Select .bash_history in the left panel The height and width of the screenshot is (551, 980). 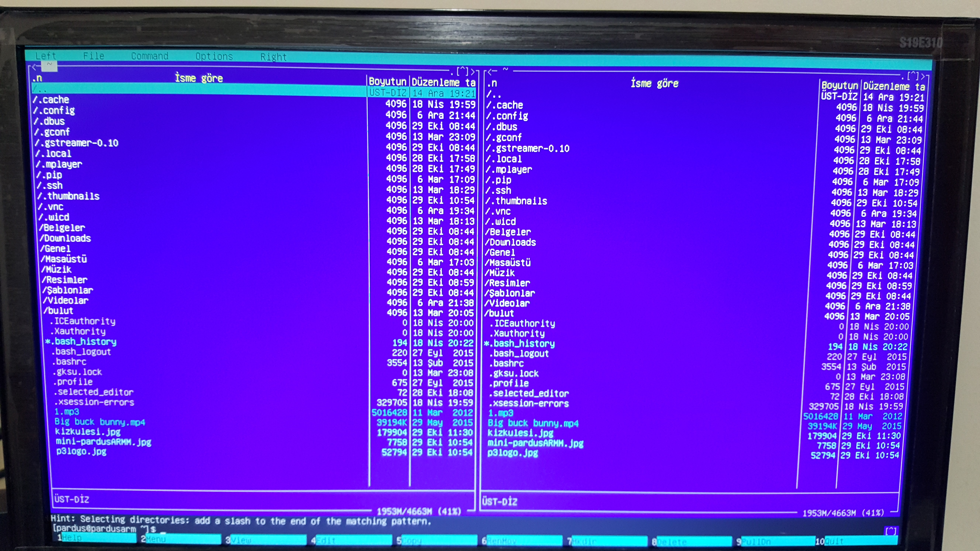coord(81,342)
